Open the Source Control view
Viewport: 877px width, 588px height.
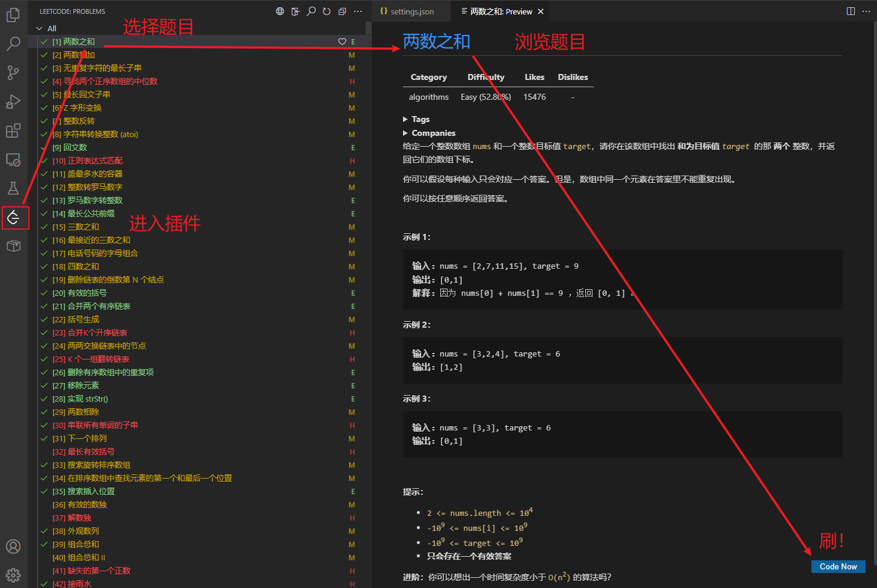pos(13,73)
